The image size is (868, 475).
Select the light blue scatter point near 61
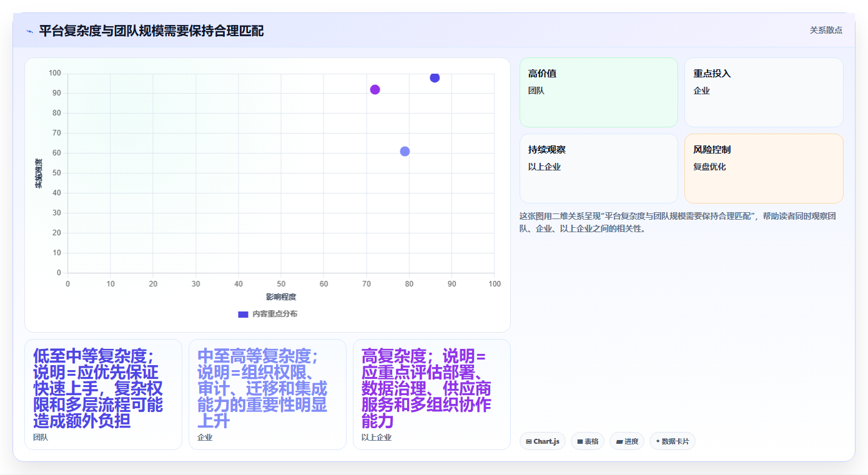click(405, 151)
